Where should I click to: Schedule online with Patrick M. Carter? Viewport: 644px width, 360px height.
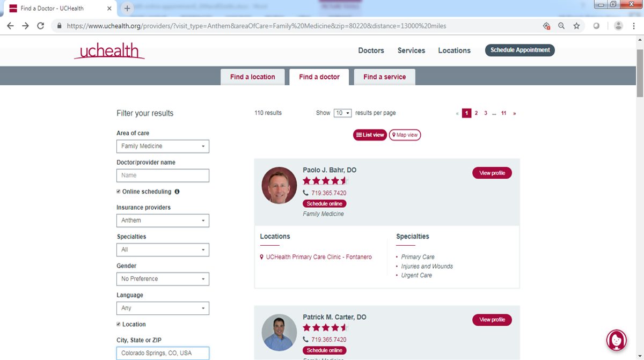[x=325, y=350]
